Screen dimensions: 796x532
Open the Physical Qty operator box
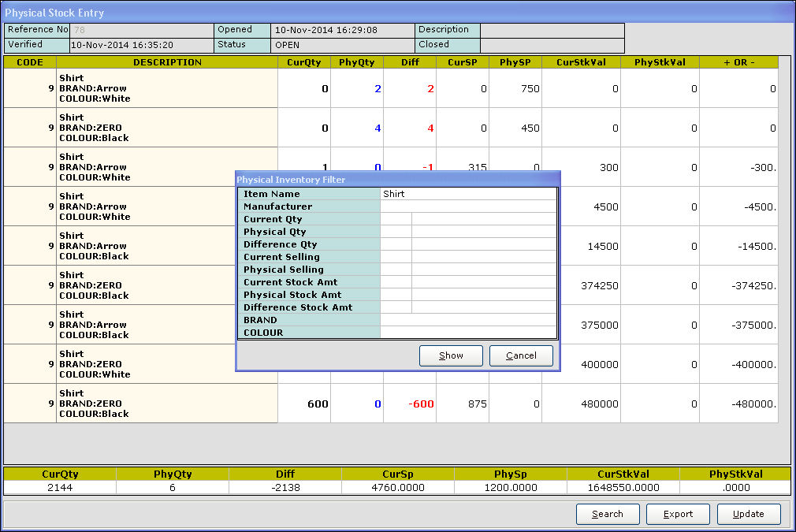[x=396, y=232]
